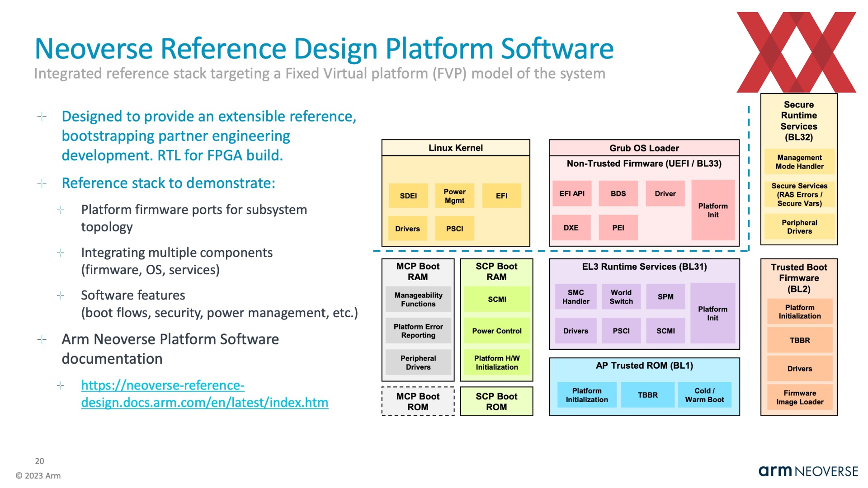Image resolution: width=868 pixels, height=488 pixels.
Task: Click the arm NEOVERSE logo
Action: point(808,471)
